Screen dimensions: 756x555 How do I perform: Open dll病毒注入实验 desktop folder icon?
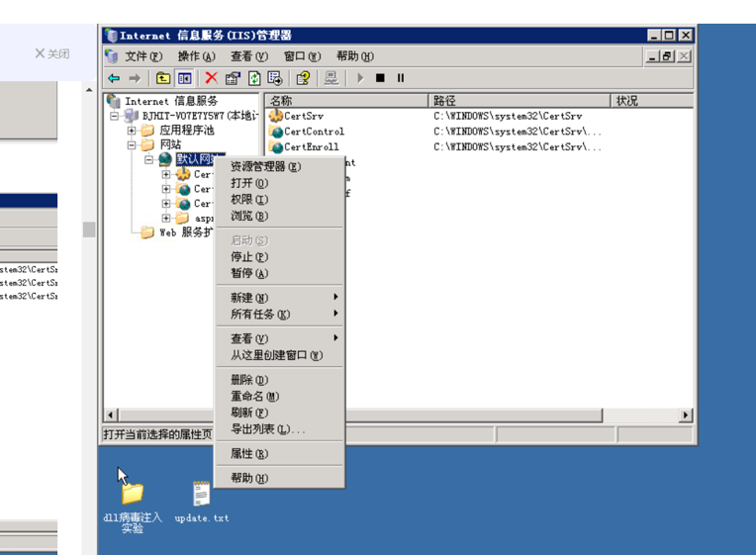click(133, 493)
